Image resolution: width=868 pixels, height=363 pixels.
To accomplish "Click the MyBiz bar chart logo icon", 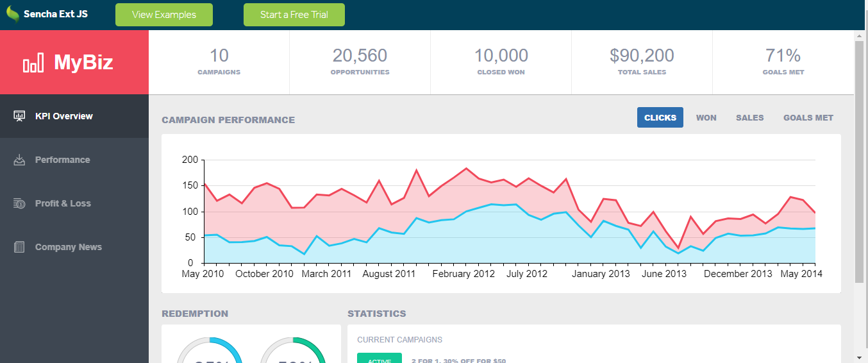I will (33, 63).
